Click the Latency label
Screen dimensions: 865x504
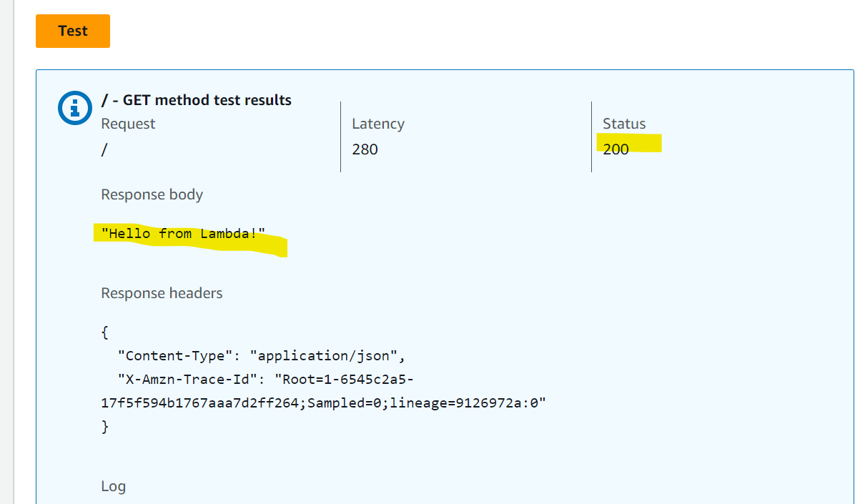[378, 124]
